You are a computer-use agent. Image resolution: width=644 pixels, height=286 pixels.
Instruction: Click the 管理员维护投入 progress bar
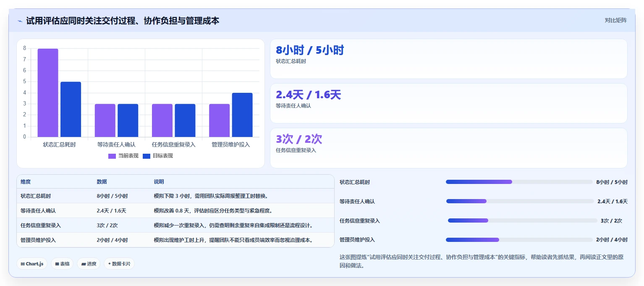pos(519,240)
